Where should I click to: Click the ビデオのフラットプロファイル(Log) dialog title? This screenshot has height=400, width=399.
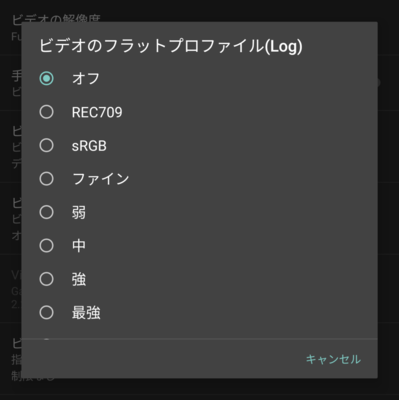tap(171, 46)
